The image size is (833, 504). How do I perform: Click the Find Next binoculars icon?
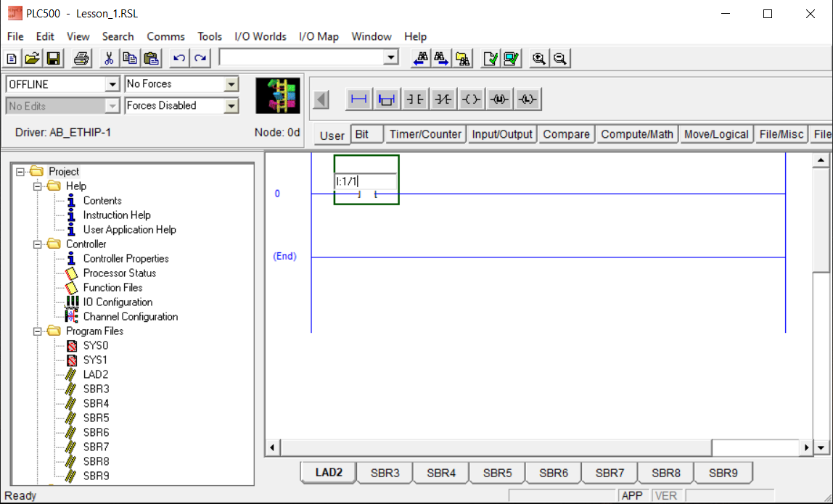coord(441,59)
